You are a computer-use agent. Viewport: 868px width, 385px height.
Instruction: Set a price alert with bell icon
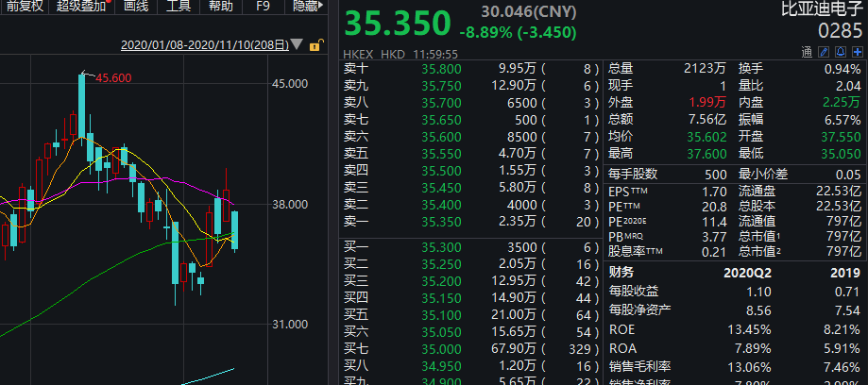pos(841,52)
